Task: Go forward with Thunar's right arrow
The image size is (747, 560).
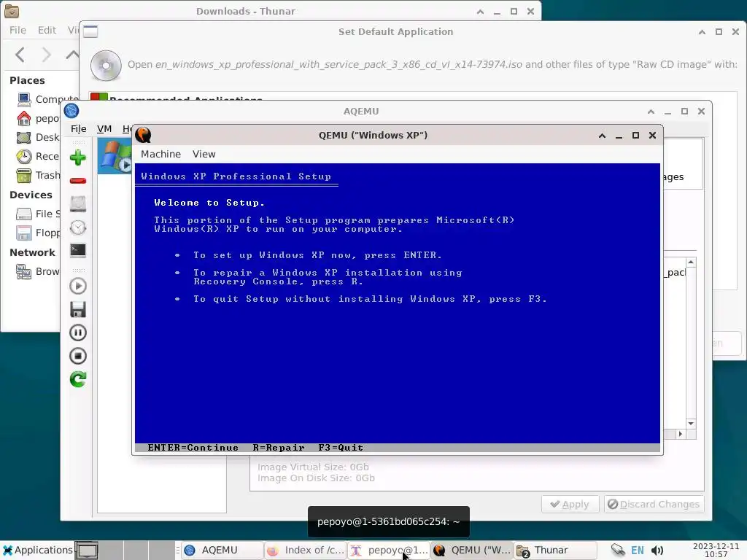Action: pos(46,55)
